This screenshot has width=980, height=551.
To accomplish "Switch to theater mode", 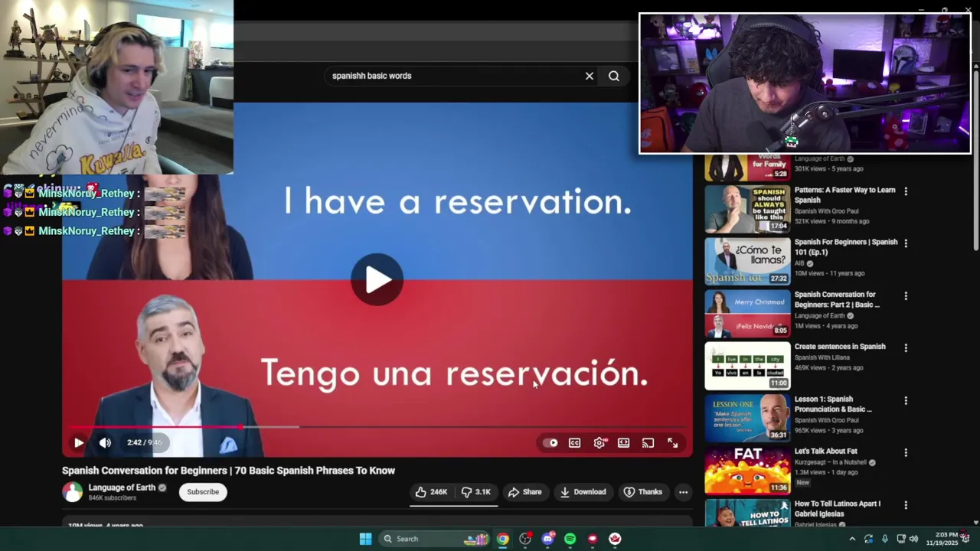I will [x=624, y=442].
